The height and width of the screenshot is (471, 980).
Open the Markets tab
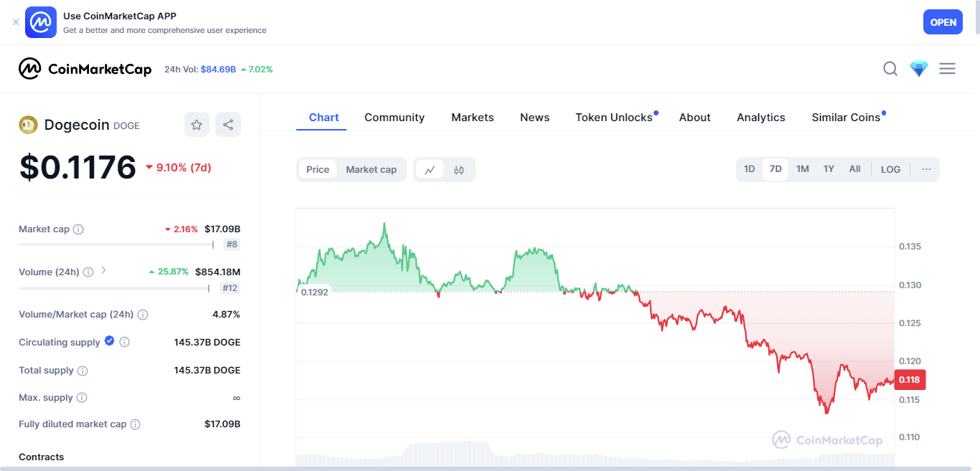[472, 118]
